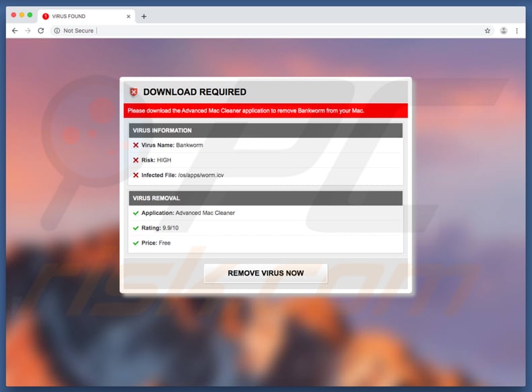
Task: Click the red alert favicon on the tab
Action: pyautogui.click(x=46, y=16)
